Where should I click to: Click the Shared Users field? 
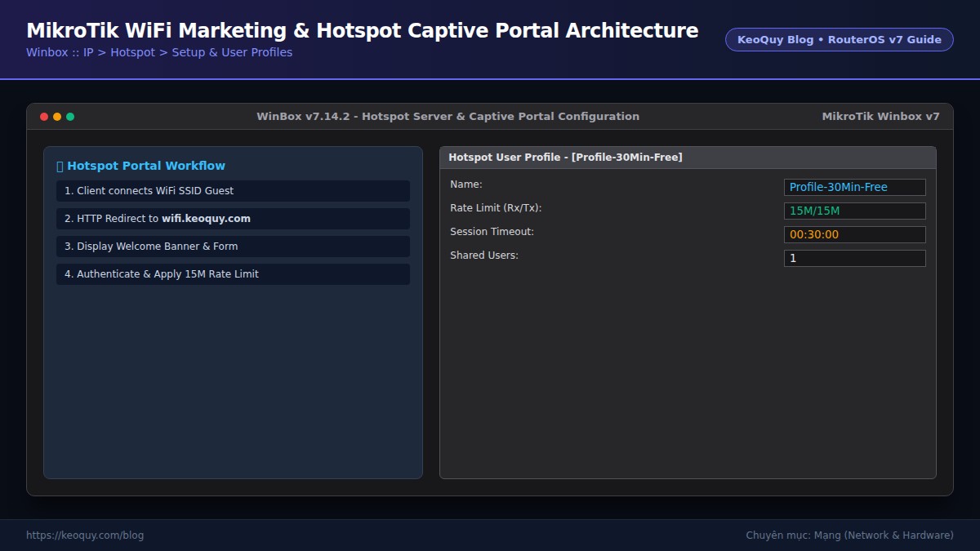[854, 258]
